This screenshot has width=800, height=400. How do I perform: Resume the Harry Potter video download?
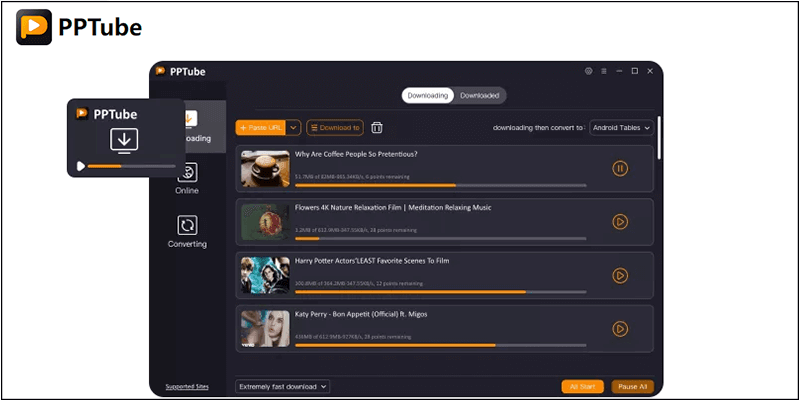pyautogui.click(x=619, y=275)
